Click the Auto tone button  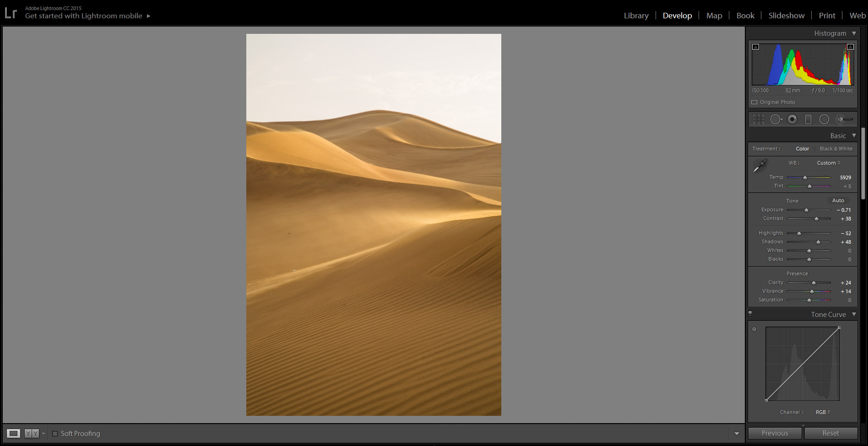click(x=838, y=200)
